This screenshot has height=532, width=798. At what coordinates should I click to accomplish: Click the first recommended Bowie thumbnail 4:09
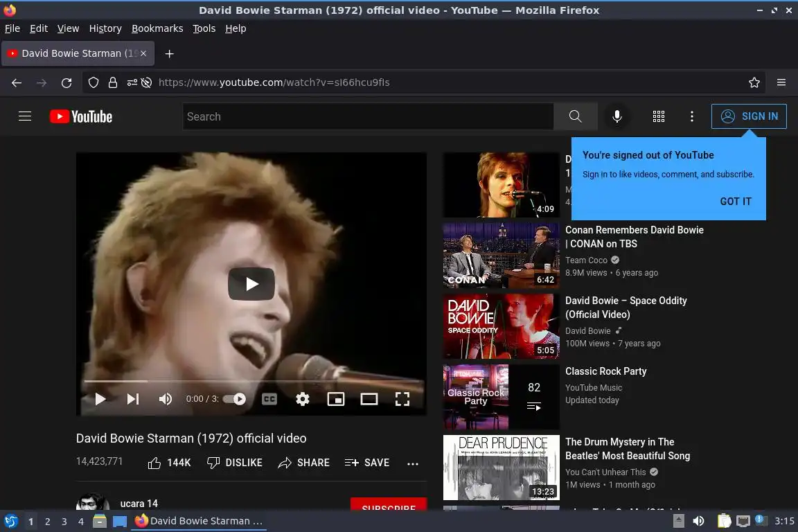click(x=502, y=185)
